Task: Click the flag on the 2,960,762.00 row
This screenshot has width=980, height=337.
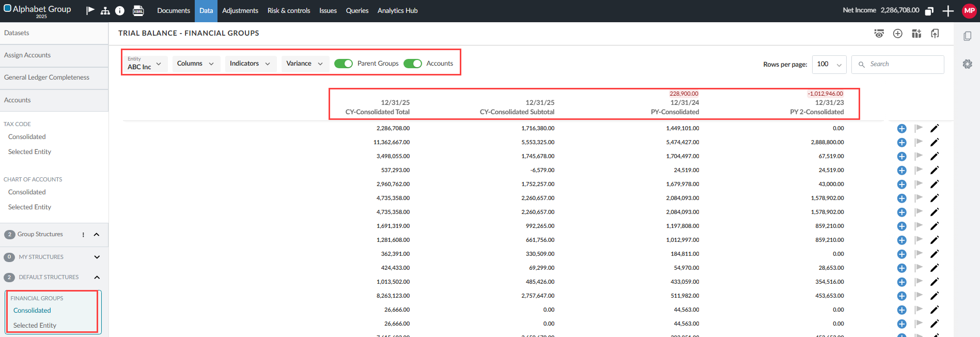Action: tap(919, 184)
